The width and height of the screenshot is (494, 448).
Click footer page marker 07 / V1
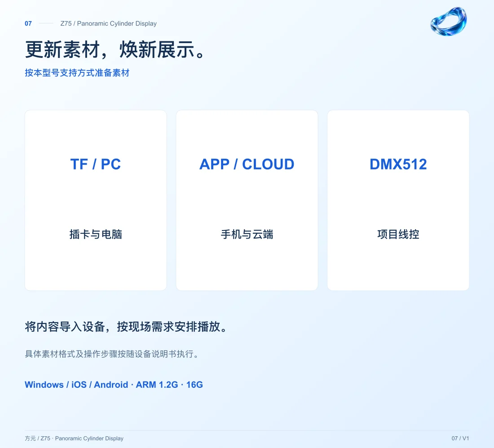[460, 438]
